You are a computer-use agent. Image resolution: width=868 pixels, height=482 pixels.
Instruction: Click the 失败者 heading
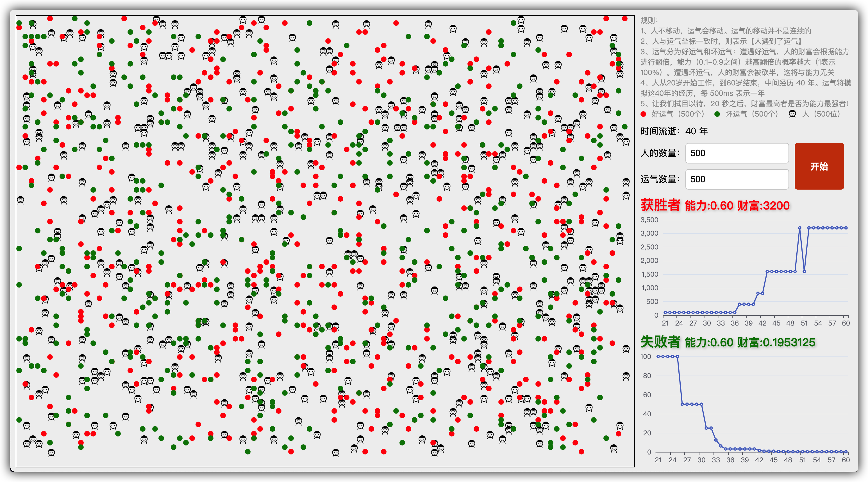660,342
